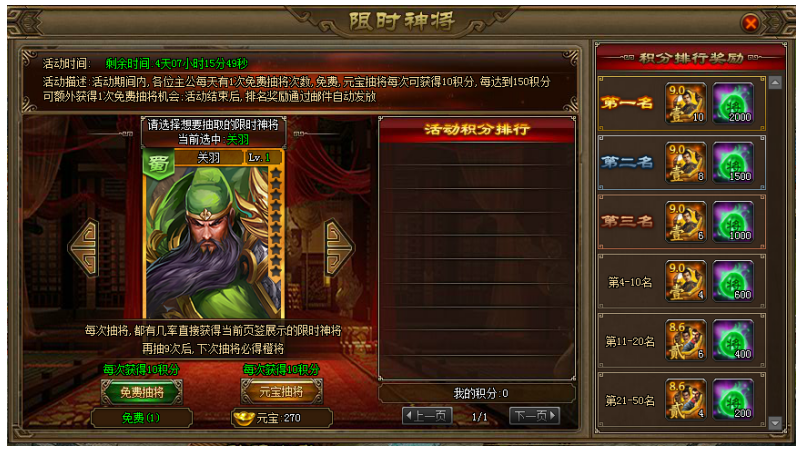
Task: Click reward list scrollbar up arrow
Action: pos(775,82)
